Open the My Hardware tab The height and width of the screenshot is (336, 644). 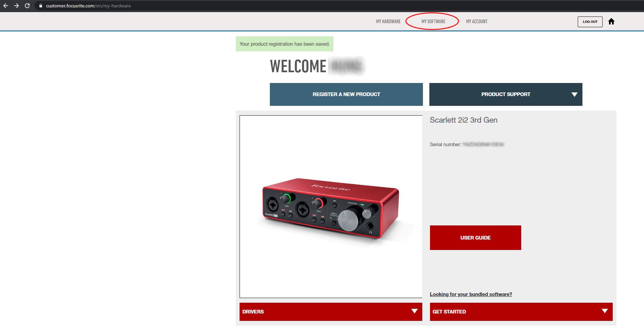tap(388, 22)
